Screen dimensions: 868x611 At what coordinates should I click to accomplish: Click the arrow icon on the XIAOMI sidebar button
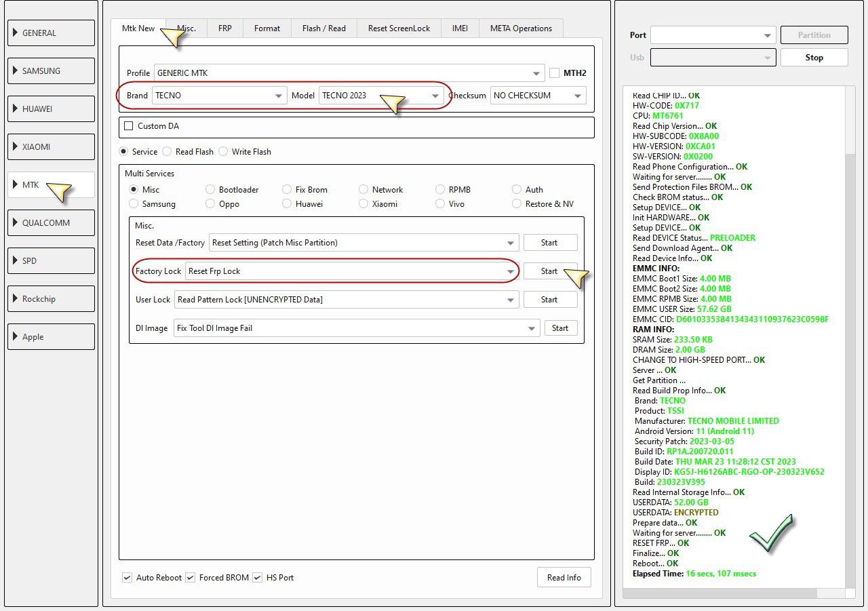15,147
